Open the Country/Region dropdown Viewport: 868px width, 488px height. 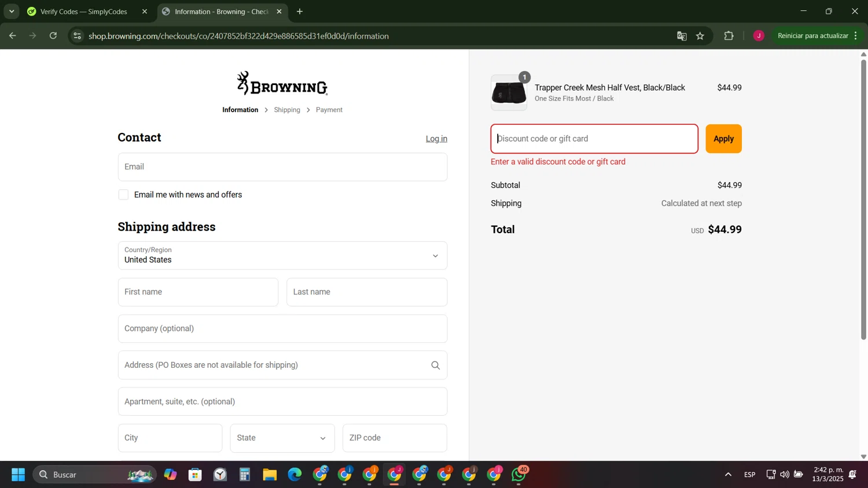point(282,256)
